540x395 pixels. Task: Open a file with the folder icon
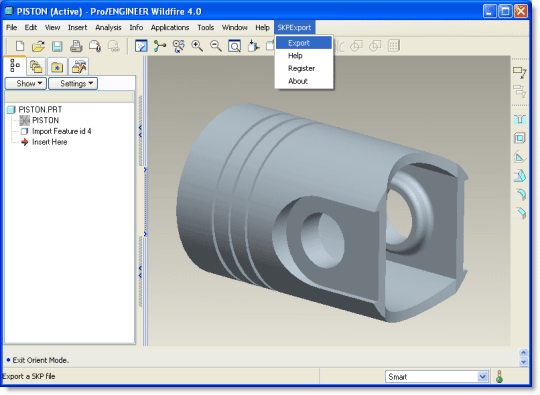point(39,46)
